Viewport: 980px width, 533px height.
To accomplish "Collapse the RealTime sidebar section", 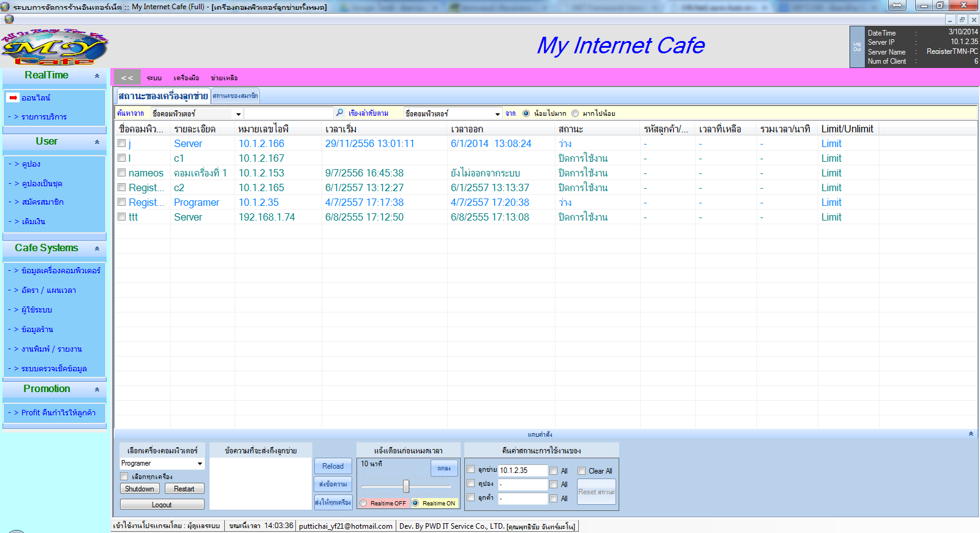I will click(x=97, y=76).
